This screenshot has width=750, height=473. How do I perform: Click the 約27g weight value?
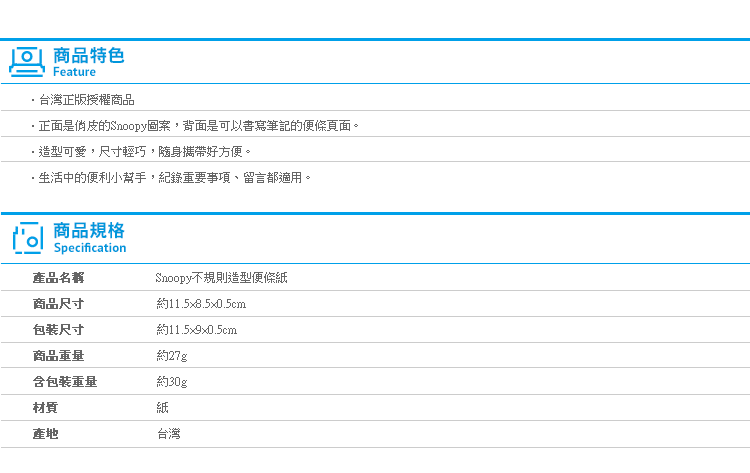tap(172, 356)
